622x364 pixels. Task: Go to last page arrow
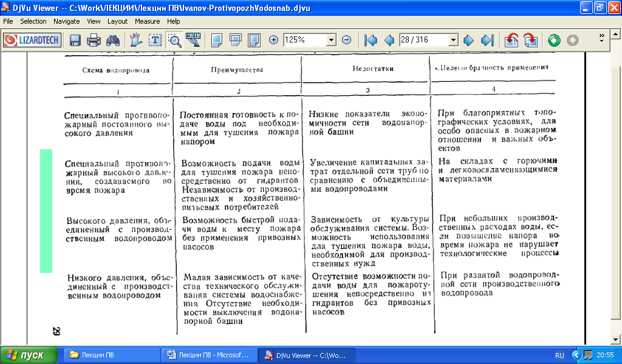pyautogui.click(x=487, y=40)
